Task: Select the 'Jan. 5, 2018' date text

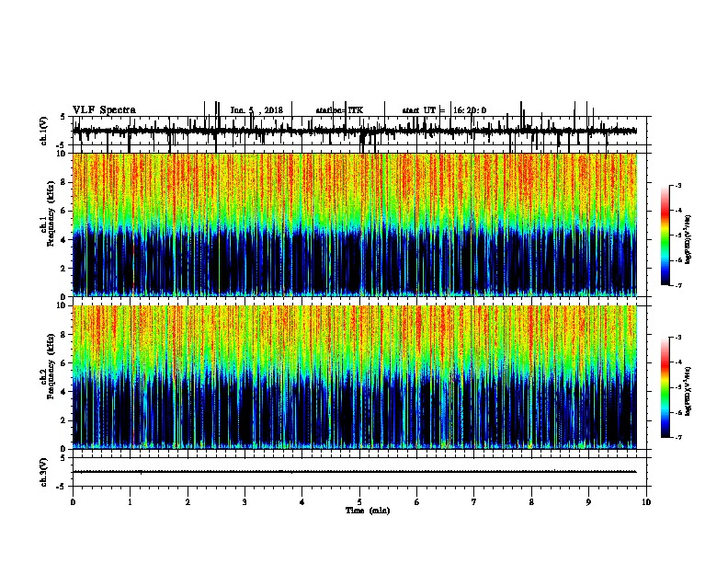Action: pos(256,110)
